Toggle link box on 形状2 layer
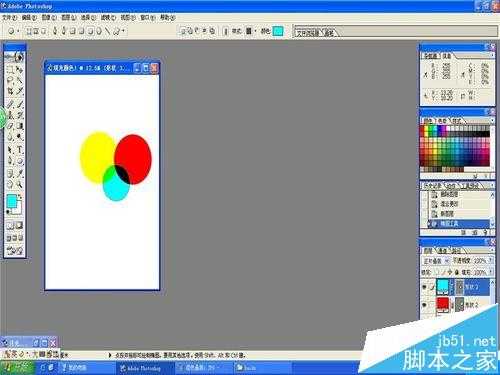This screenshot has height=375, width=500. pos(432,305)
